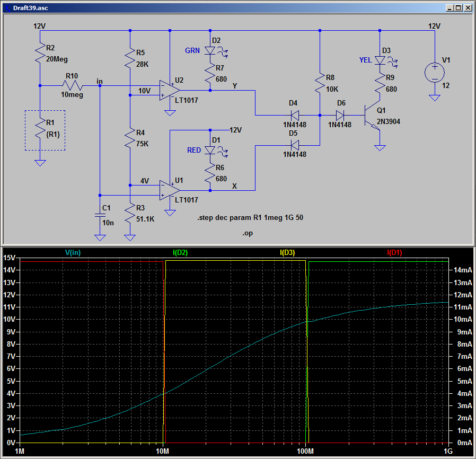Click the 10M label on horizontal axis
Screen dimensions: 476x459
tap(162, 452)
